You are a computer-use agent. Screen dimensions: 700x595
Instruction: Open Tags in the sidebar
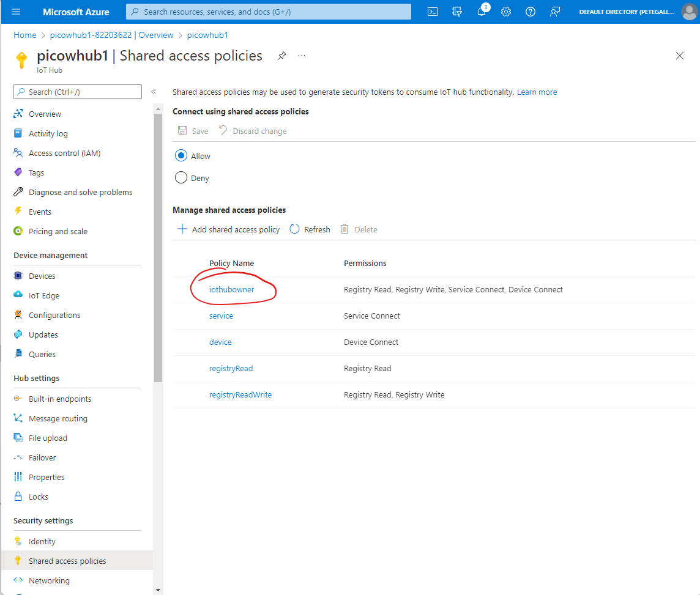coord(36,173)
